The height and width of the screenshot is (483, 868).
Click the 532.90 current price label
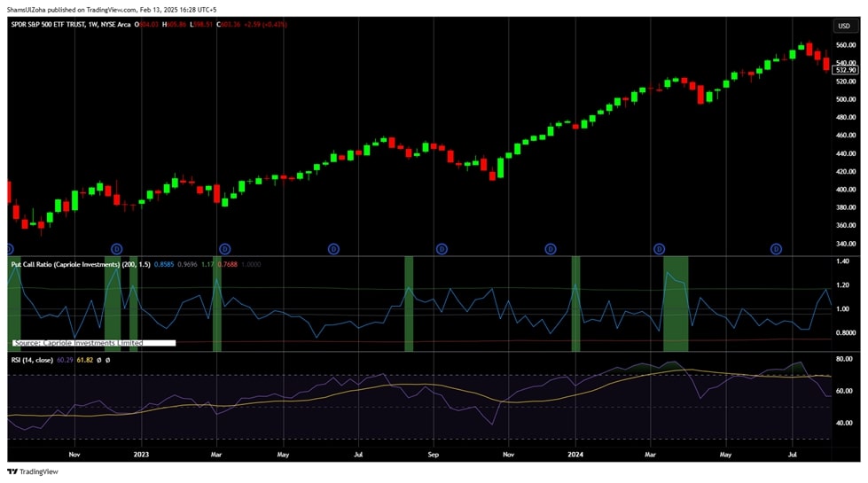coord(846,70)
